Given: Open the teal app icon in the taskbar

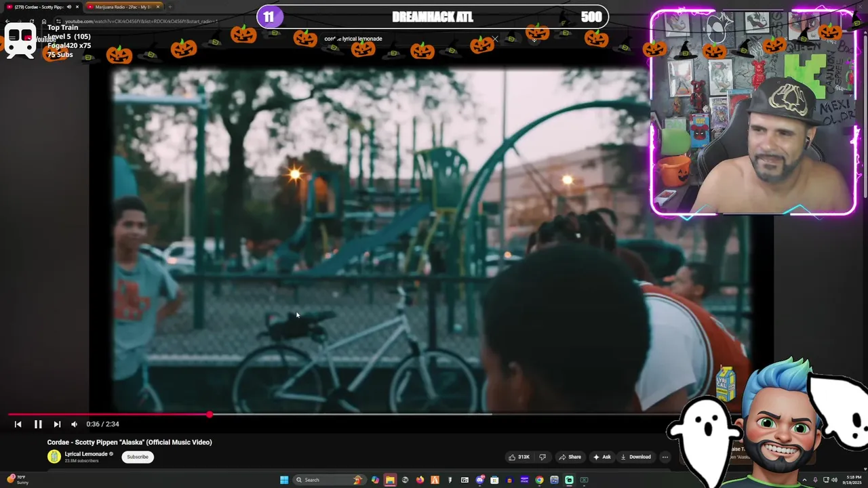Looking at the screenshot, I should point(569,480).
